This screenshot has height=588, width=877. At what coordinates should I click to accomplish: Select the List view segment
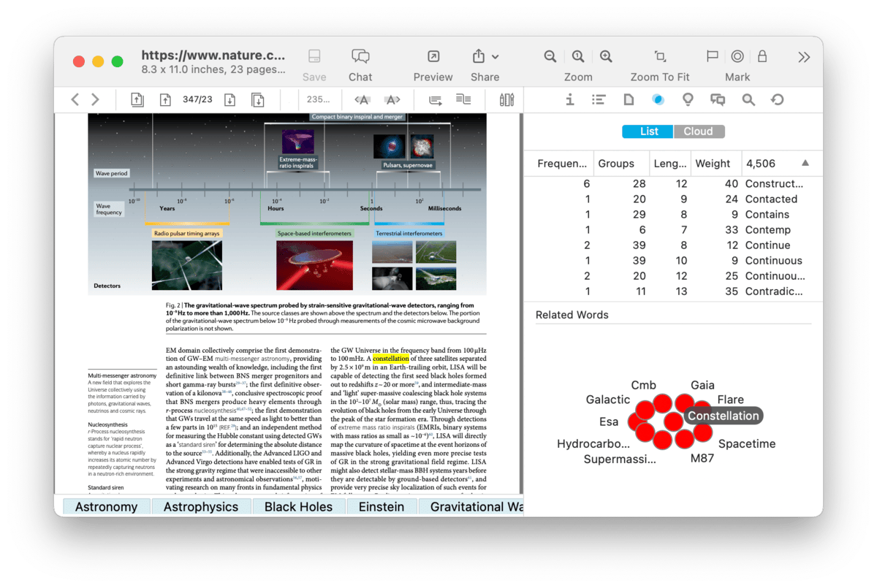point(648,131)
